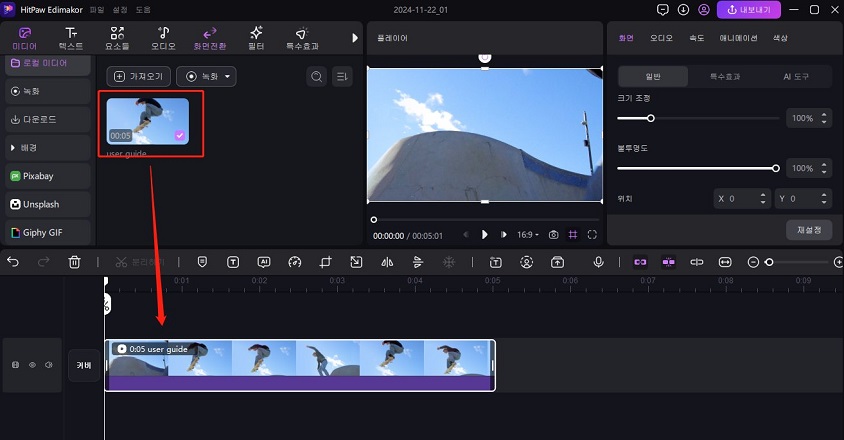Take a snapshot with the camera icon
The width and height of the screenshot is (844, 440).
(x=553, y=235)
